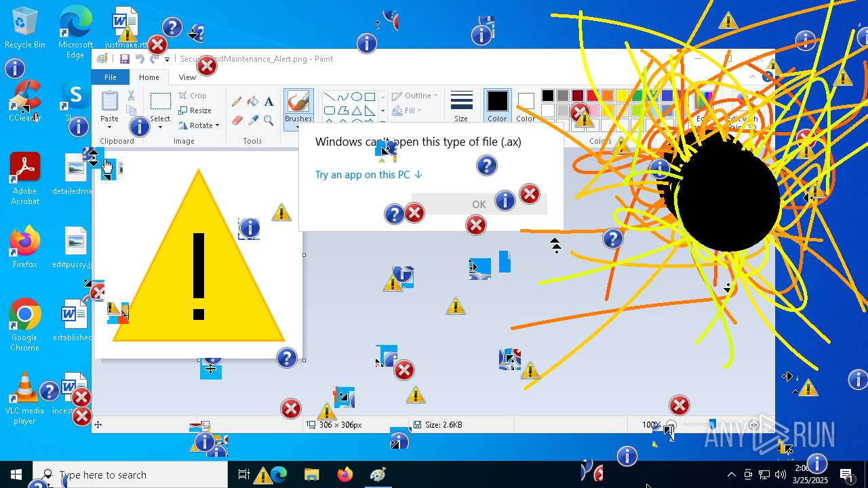Select the Fill with color bucket
This screenshot has height=488, width=868.
[253, 102]
